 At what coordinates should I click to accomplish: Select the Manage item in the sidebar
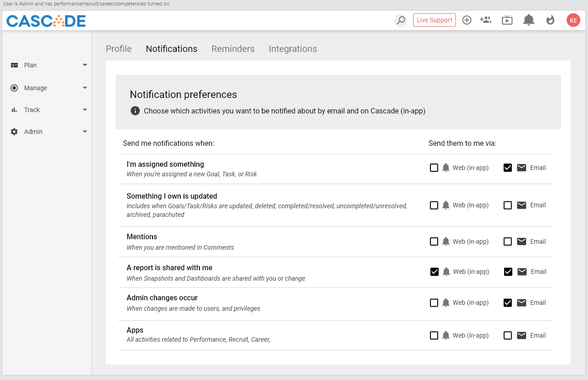35,88
